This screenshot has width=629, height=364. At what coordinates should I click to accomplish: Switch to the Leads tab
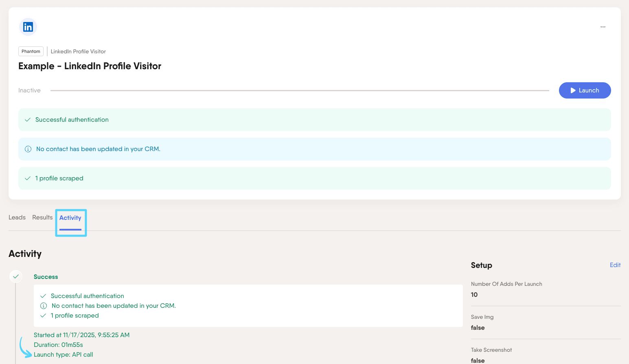tap(17, 217)
